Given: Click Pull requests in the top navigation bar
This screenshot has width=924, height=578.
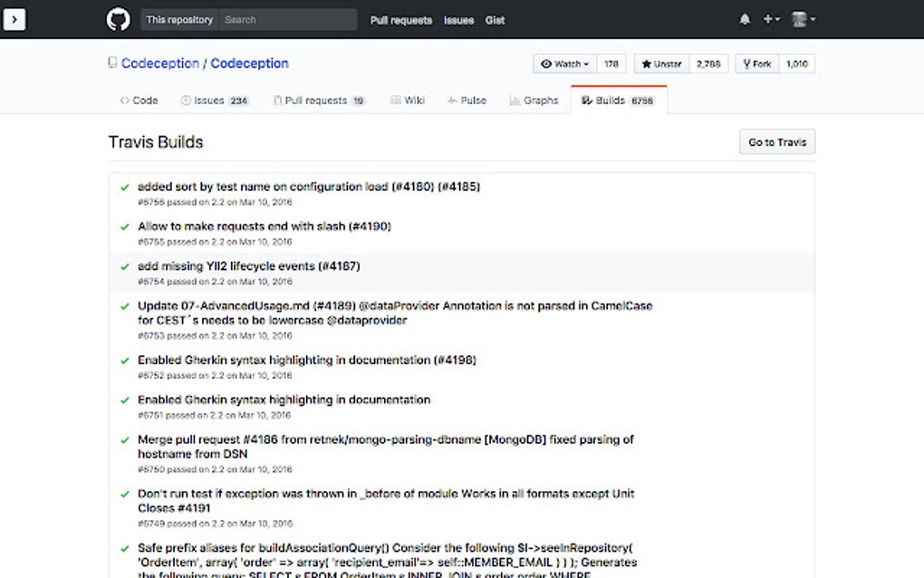Looking at the screenshot, I should pos(400,19).
